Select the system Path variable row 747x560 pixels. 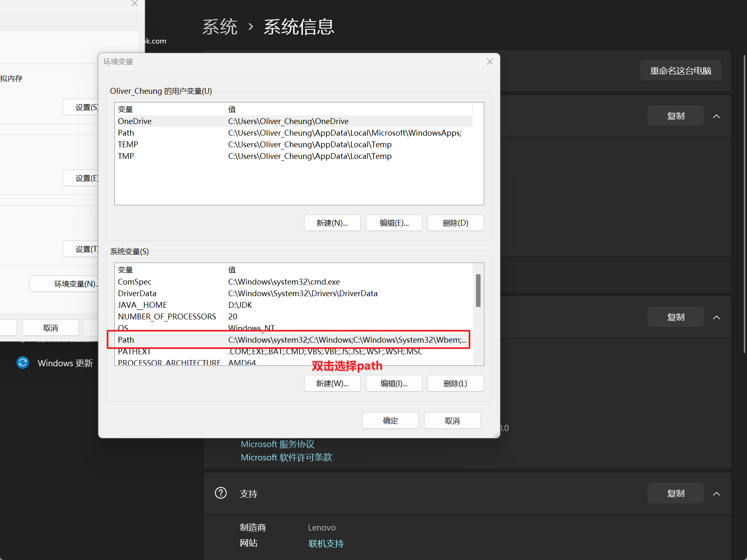click(294, 340)
